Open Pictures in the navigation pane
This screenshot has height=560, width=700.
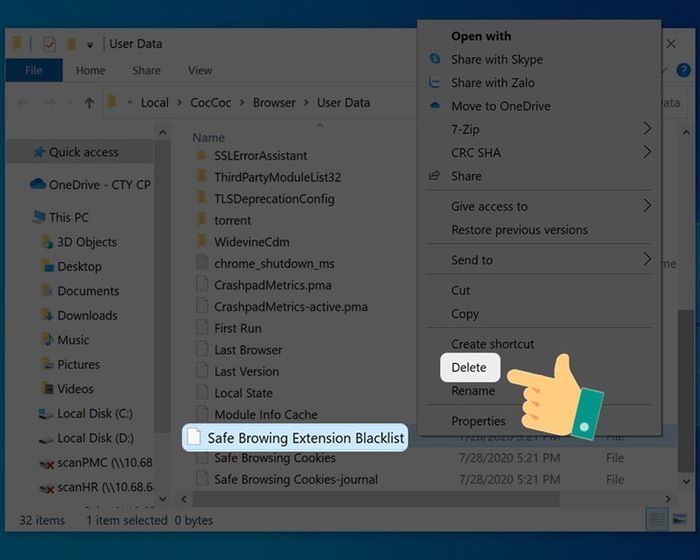click(71, 364)
